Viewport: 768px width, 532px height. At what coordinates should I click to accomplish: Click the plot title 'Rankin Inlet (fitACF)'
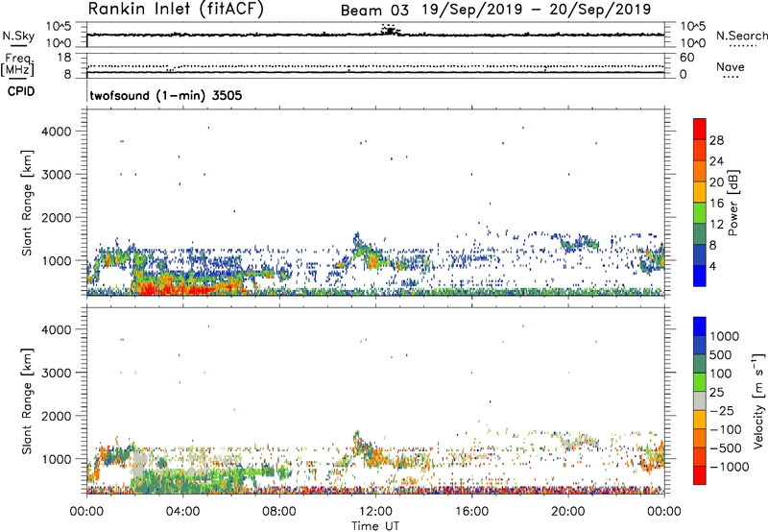(x=176, y=10)
